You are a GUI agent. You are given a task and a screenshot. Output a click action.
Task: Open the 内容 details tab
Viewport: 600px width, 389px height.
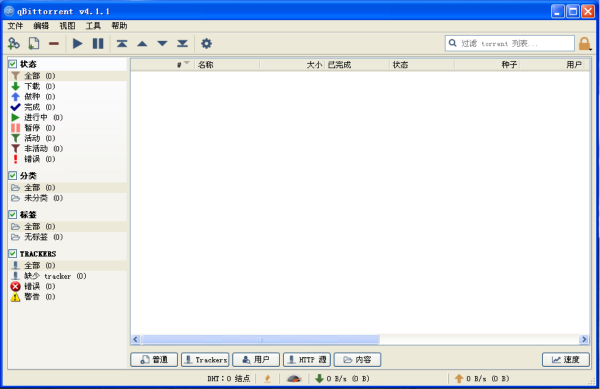coord(357,360)
